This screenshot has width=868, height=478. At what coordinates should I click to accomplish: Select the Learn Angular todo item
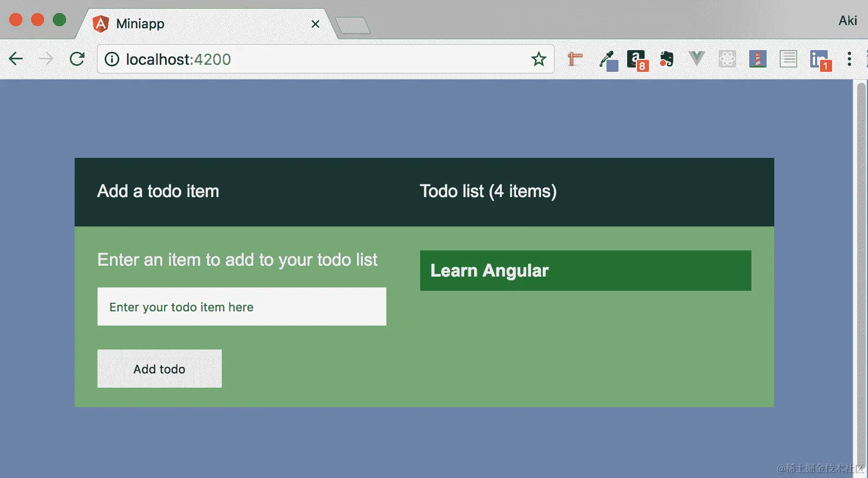[x=586, y=271]
